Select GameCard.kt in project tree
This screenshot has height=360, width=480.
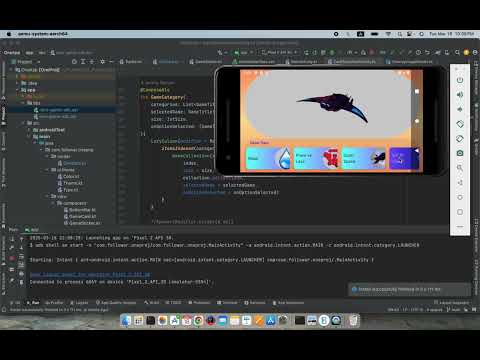(80, 216)
